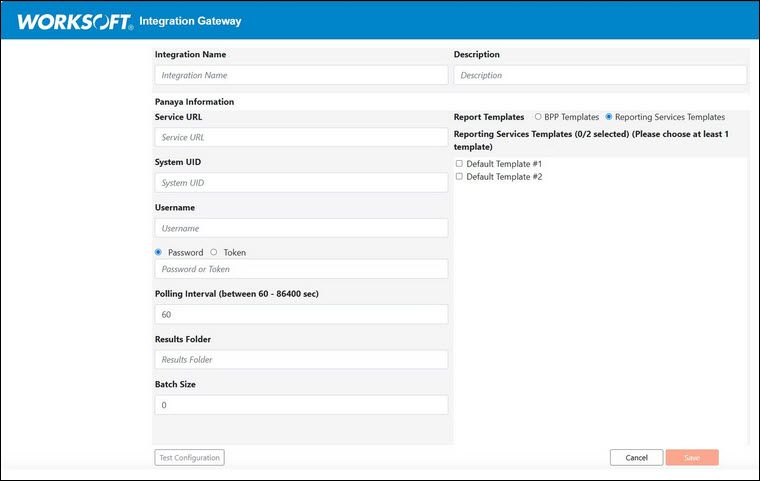Select Reporting Services Templates radio button
The width and height of the screenshot is (760, 481).
pyautogui.click(x=609, y=117)
